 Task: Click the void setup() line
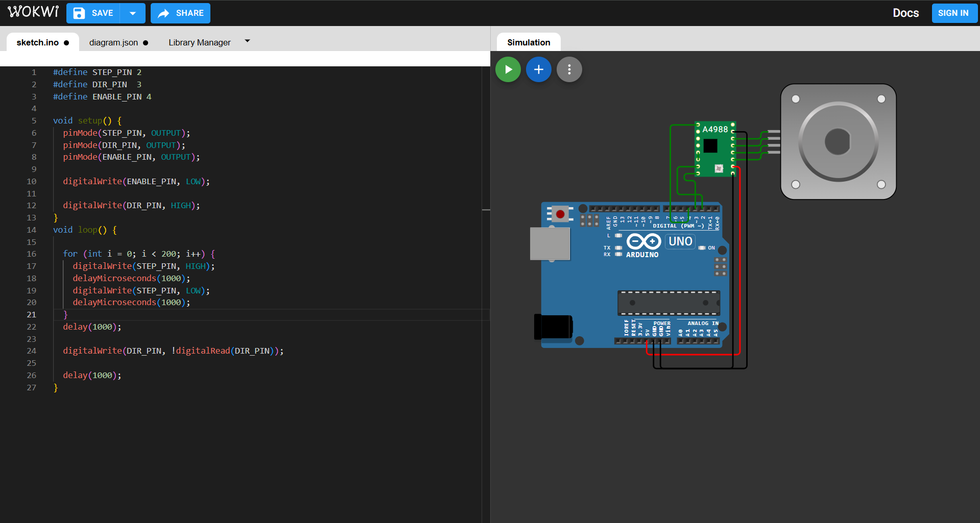tap(87, 121)
